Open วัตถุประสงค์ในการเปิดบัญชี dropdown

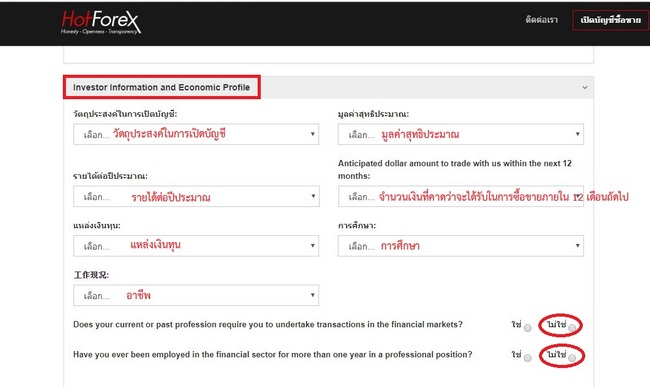196,134
